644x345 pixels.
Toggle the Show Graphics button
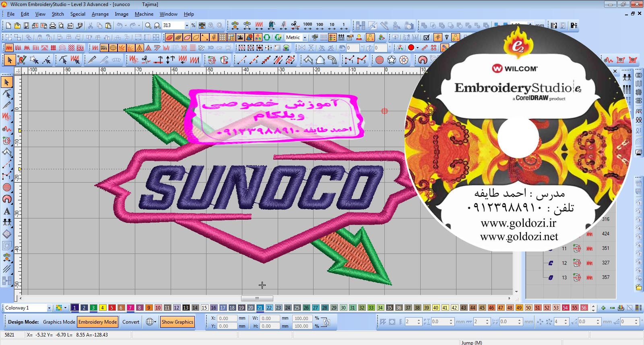tap(178, 322)
